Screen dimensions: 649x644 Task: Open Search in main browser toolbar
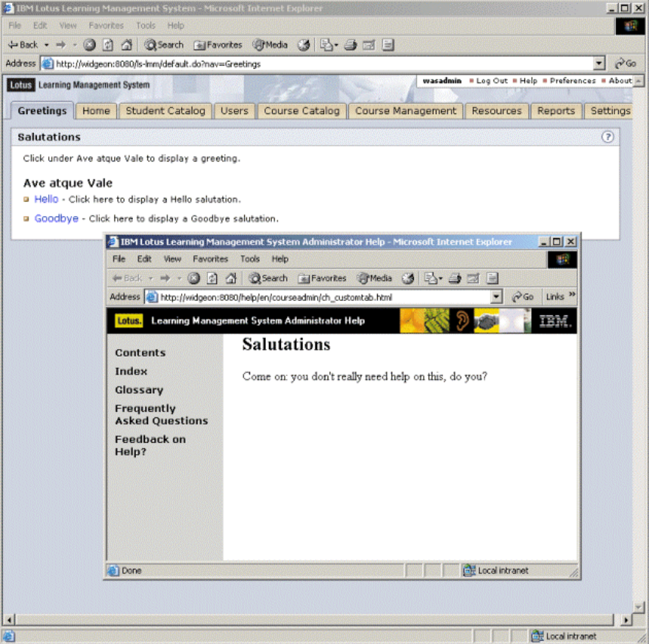coord(164,45)
